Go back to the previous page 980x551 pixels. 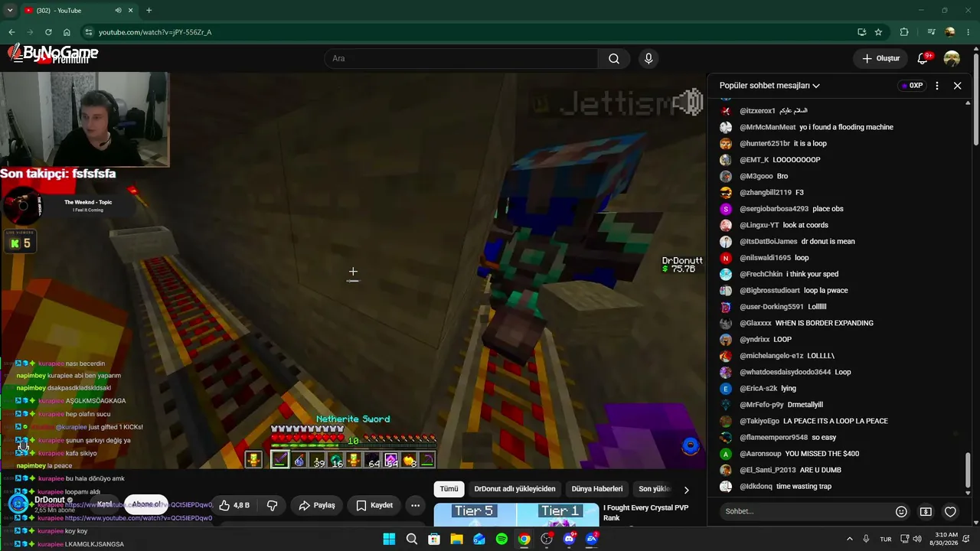[x=11, y=32]
